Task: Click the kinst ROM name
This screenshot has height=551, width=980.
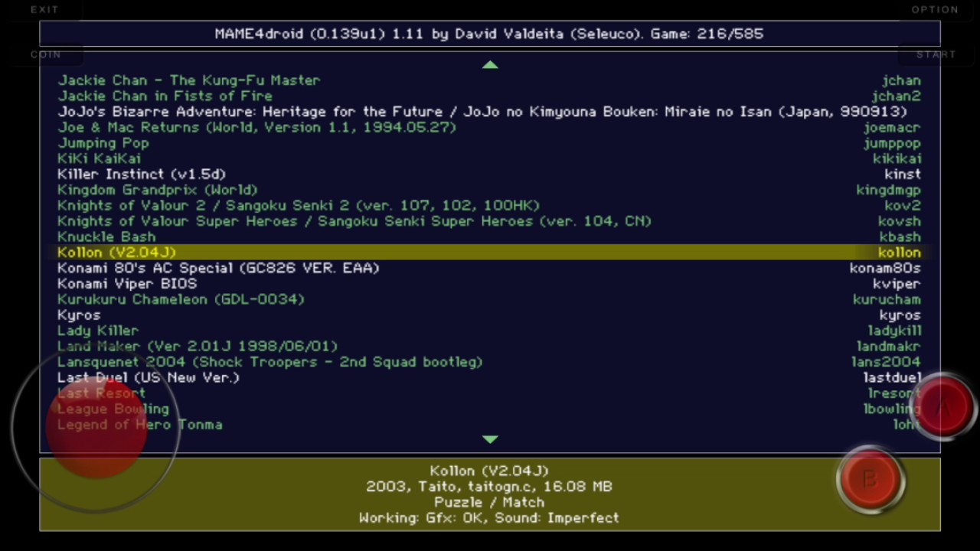Action: [903, 174]
